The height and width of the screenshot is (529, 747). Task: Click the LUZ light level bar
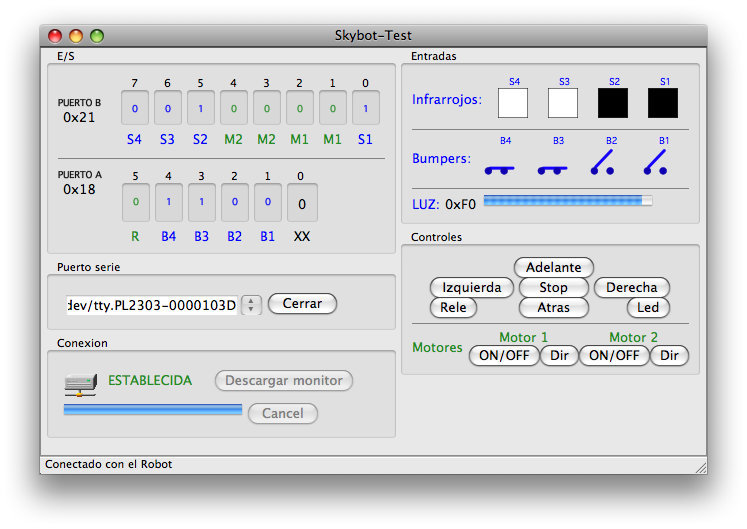tap(567, 201)
